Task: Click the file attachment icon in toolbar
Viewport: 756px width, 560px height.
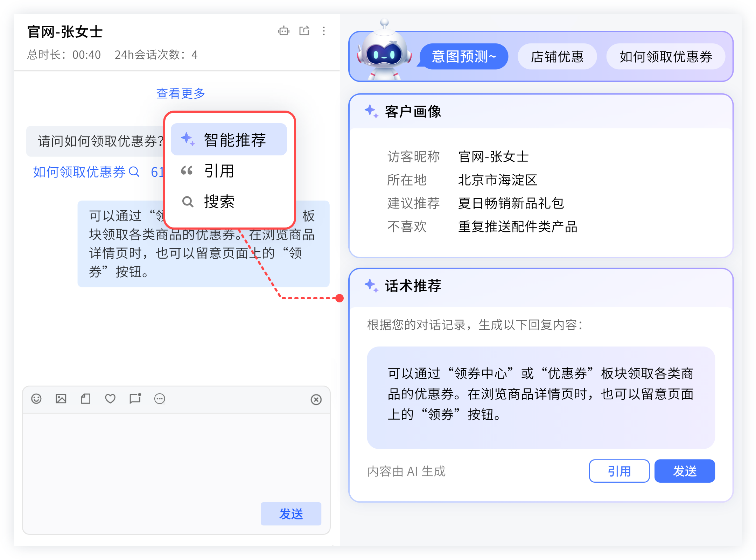Action: tap(86, 399)
